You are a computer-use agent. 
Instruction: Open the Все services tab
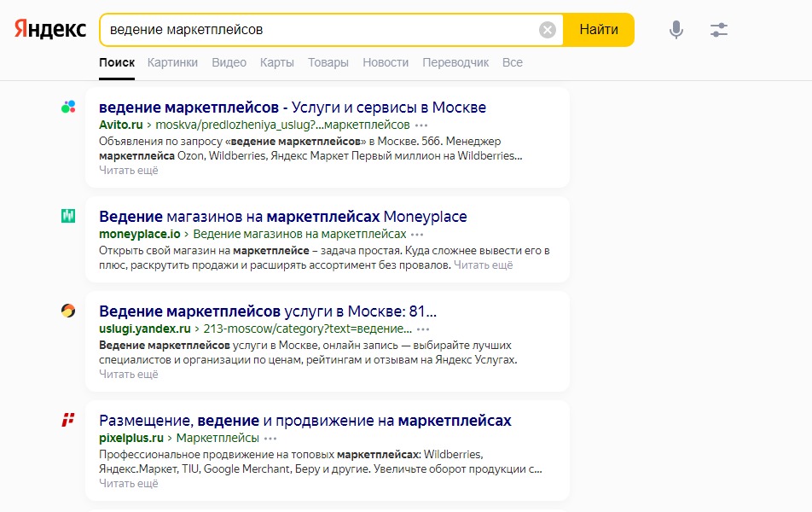click(513, 62)
